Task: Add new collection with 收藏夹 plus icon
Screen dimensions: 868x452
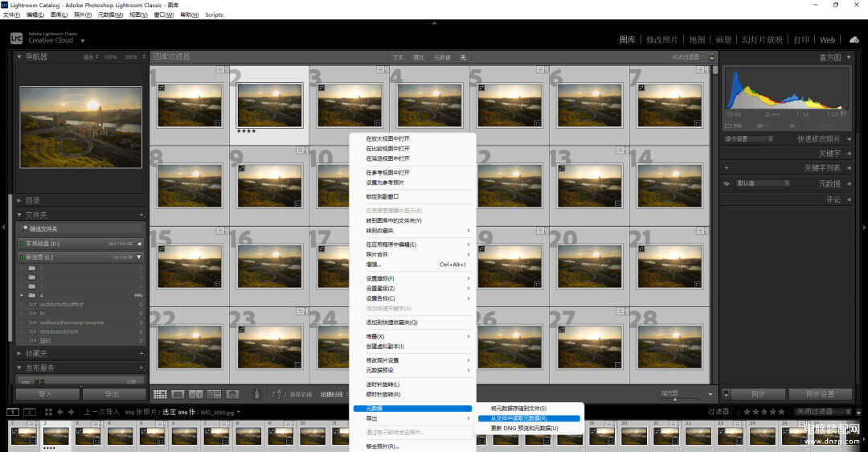Action: coord(141,353)
